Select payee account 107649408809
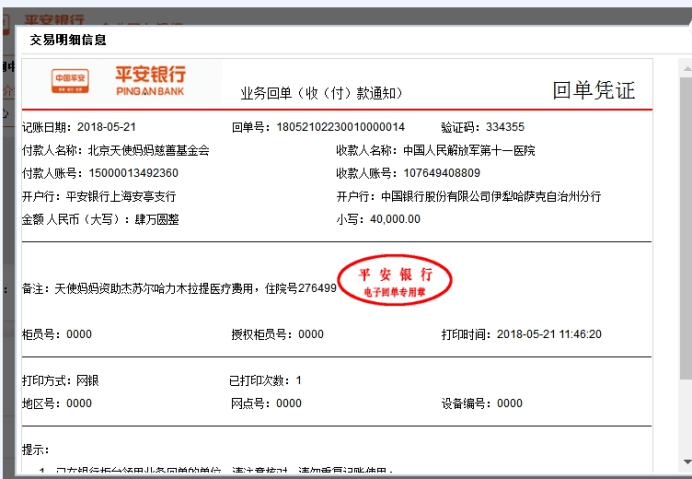 (442, 173)
